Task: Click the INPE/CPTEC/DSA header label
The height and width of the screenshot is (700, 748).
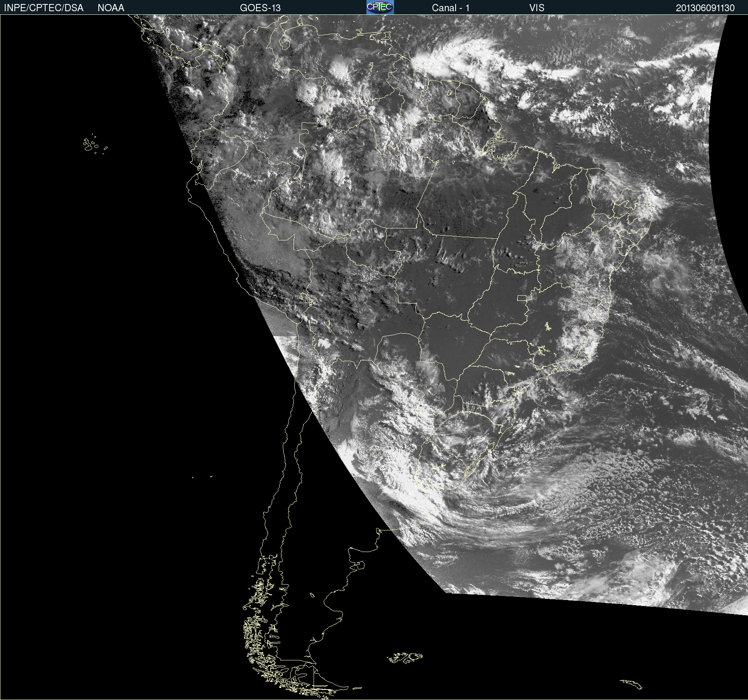Action: [44, 8]
